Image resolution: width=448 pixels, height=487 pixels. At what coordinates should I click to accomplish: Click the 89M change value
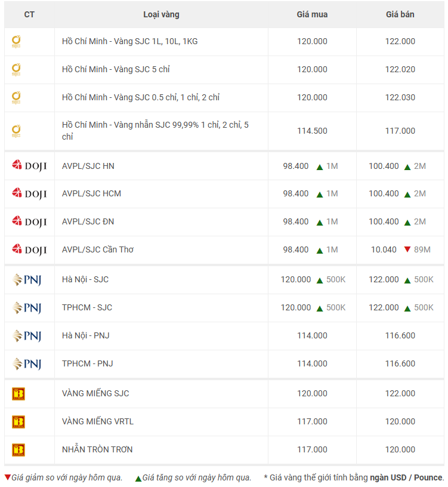[422, 249]
